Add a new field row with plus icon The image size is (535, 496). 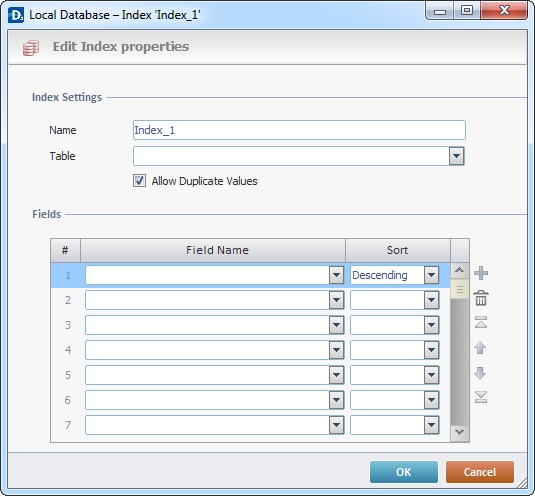click(x=481, y=273)
